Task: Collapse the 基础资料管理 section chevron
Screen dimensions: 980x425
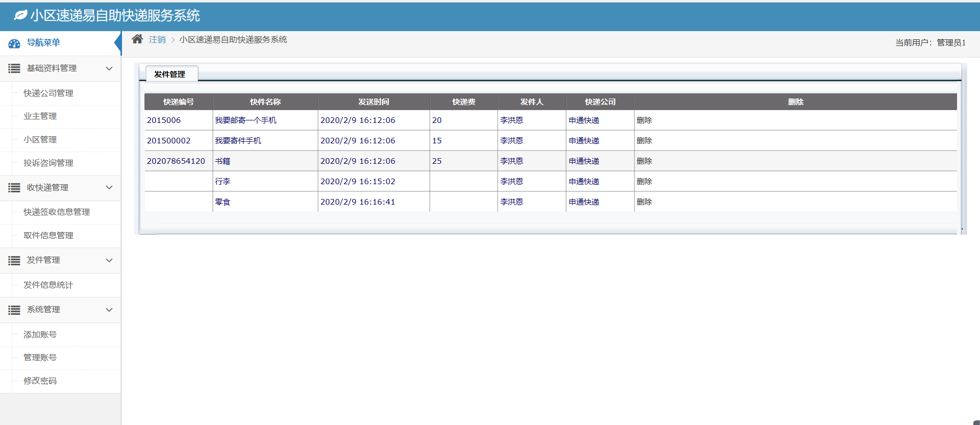Action: point(109,68)
